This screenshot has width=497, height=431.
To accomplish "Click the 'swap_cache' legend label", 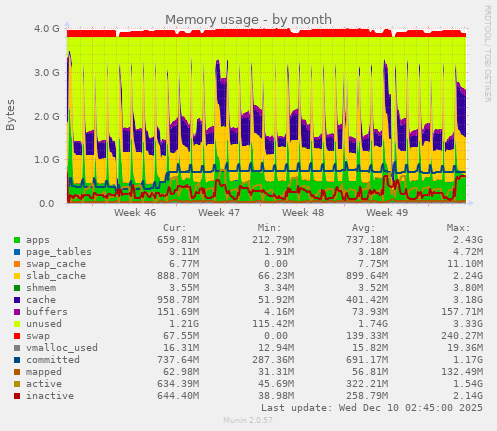I will (56, 264).
